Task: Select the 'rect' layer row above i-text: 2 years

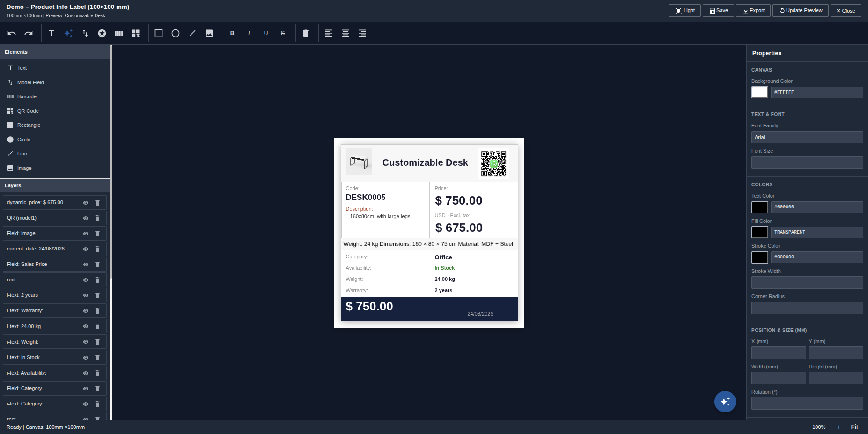Action: click(x=55, y=280)
